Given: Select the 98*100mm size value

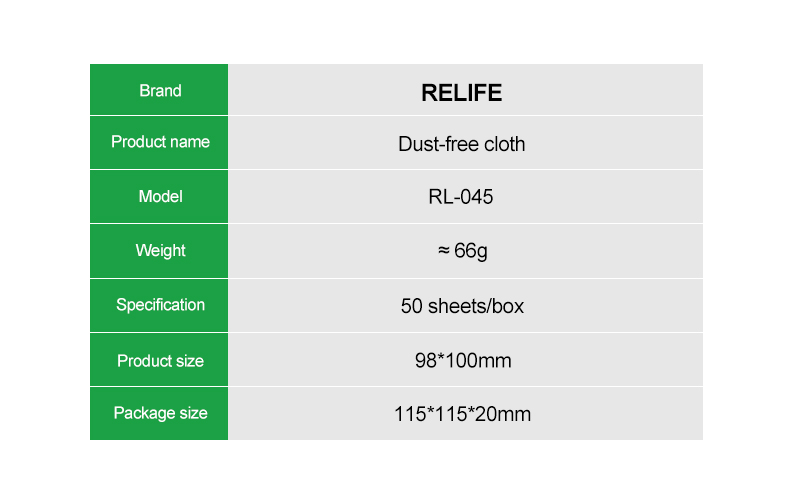Looking at the screenshot, I should point(463,361).
